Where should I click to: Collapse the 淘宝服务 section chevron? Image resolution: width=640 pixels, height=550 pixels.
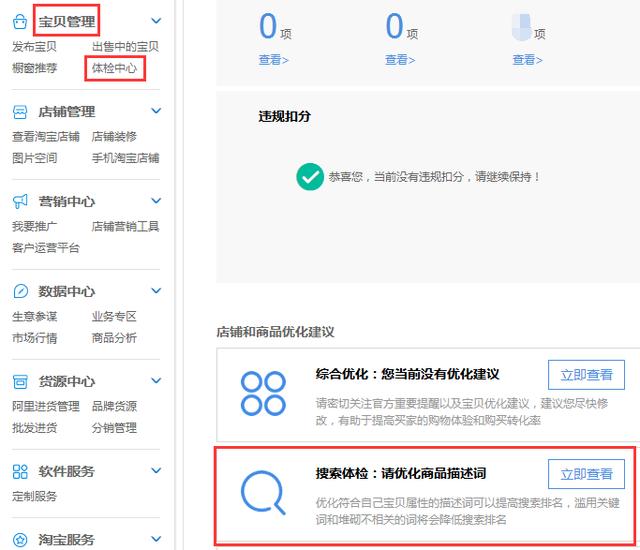[156, 539]
